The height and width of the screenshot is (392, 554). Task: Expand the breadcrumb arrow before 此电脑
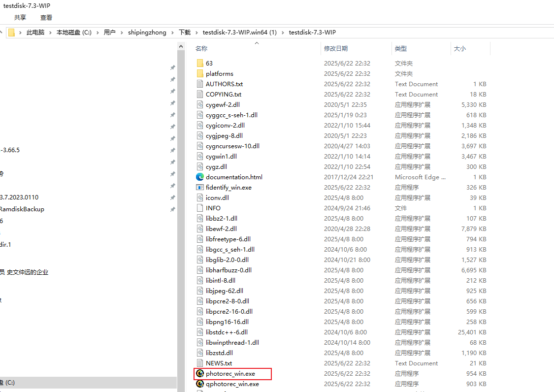click(20, 33)
